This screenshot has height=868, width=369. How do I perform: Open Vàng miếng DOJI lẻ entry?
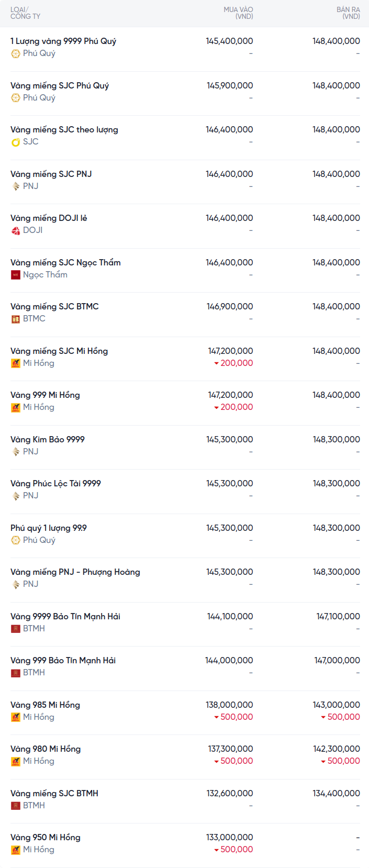[49, 218]
